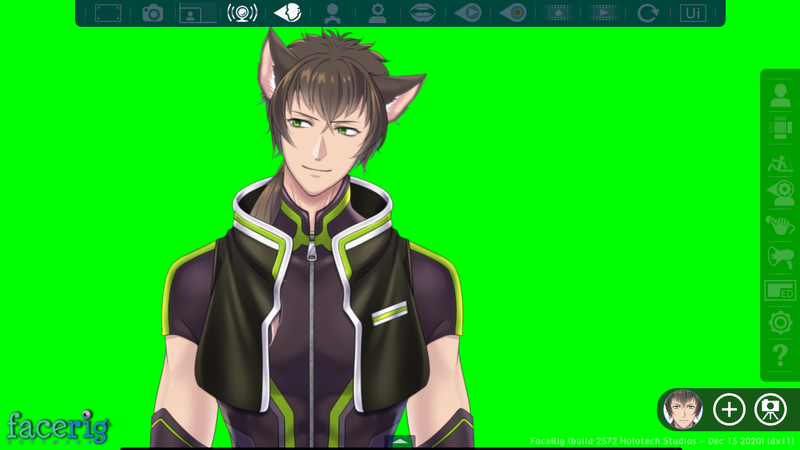Click the circular reset arrow icon
Viewport: 800px width, 450px height.
point(648,13)
